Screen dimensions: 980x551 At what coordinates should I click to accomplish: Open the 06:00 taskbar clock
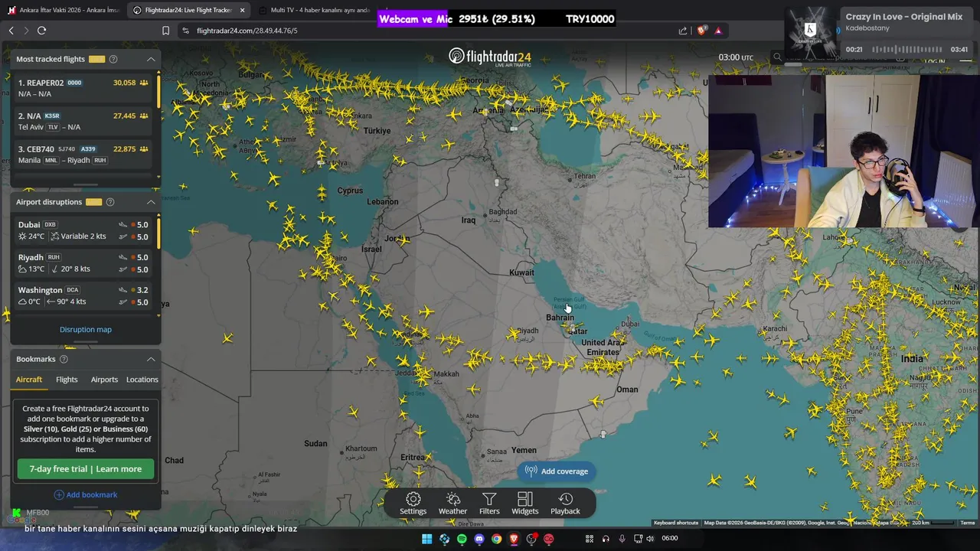669,539
